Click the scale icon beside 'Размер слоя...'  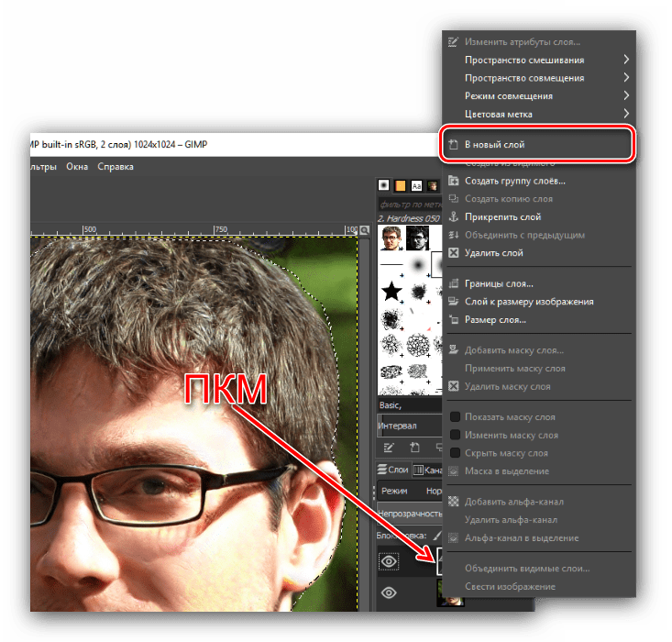454,319
